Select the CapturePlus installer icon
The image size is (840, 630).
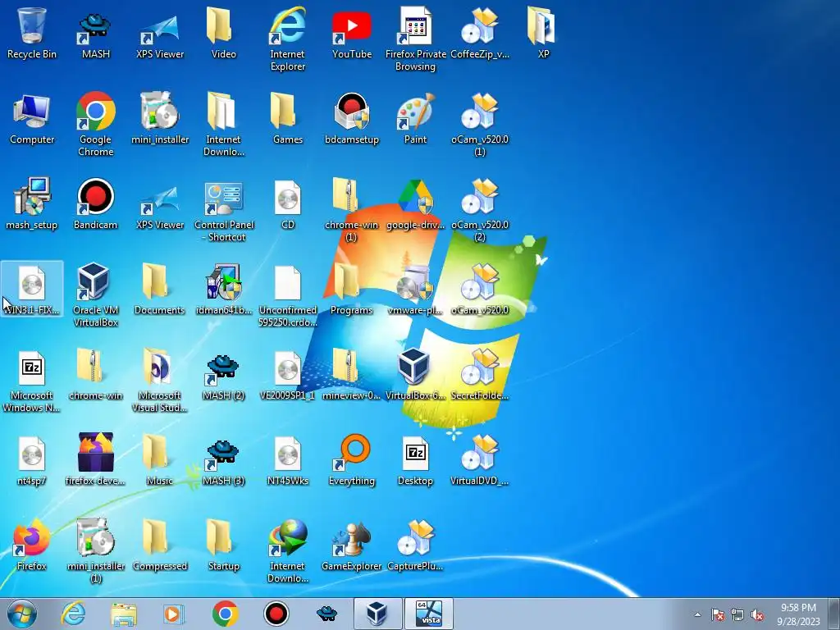[415, 545]
